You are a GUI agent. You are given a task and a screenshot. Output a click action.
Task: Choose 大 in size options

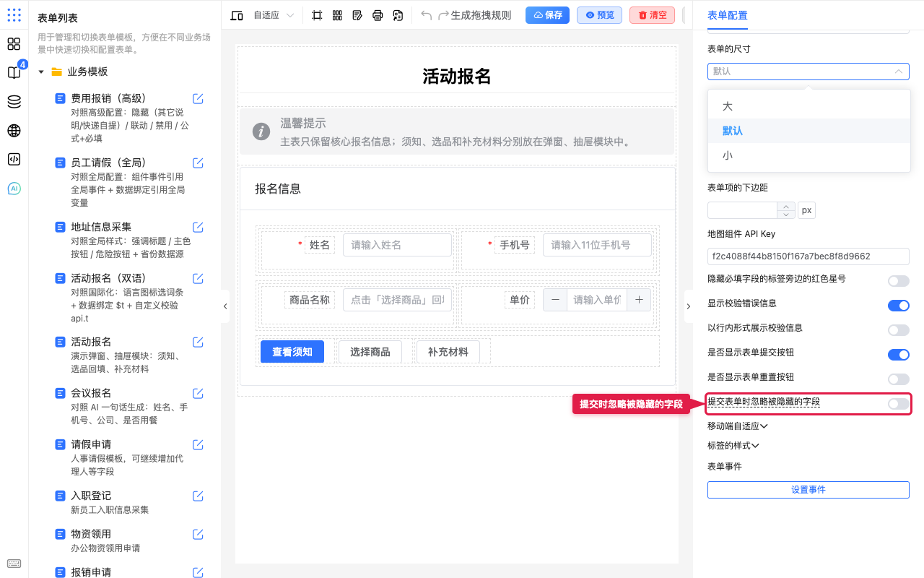[x=808, y=106]
